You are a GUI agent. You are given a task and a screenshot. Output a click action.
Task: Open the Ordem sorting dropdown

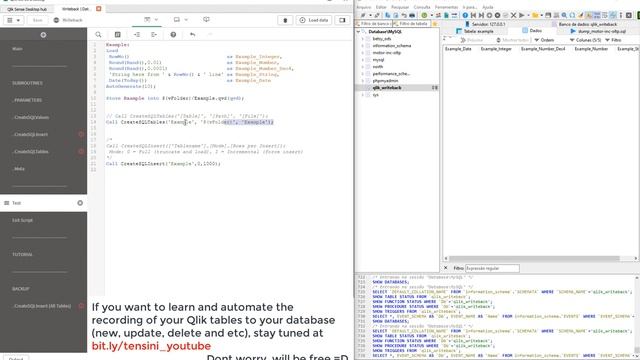(544, 40)
